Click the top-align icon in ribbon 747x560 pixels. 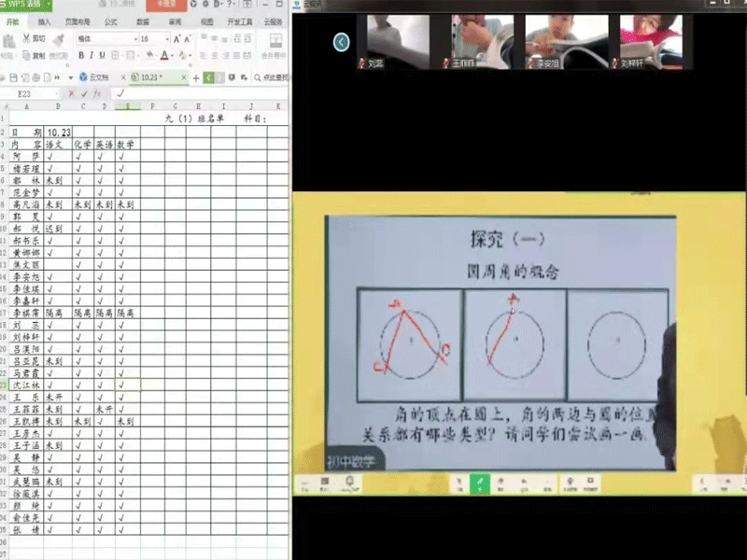(x=204, y=38)
